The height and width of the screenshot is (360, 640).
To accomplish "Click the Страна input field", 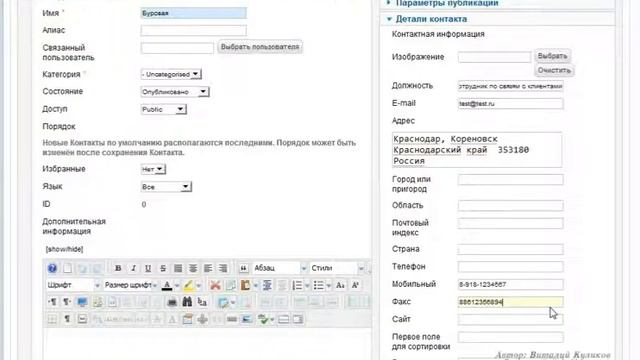I will point(510,249).
